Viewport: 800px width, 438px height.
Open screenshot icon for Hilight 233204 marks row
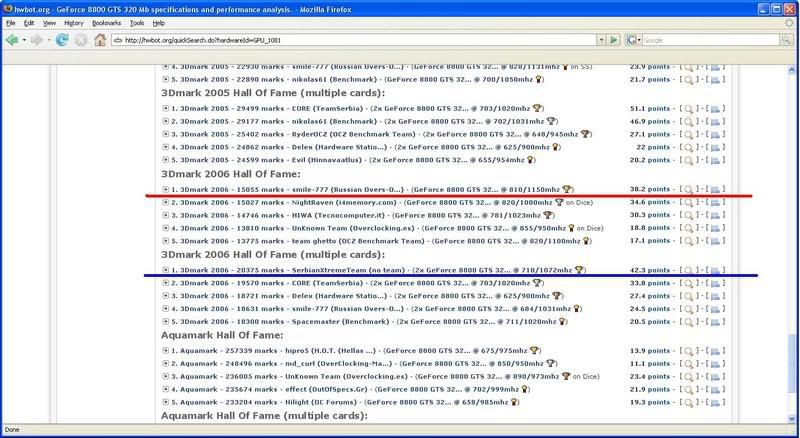pos(715,403)
